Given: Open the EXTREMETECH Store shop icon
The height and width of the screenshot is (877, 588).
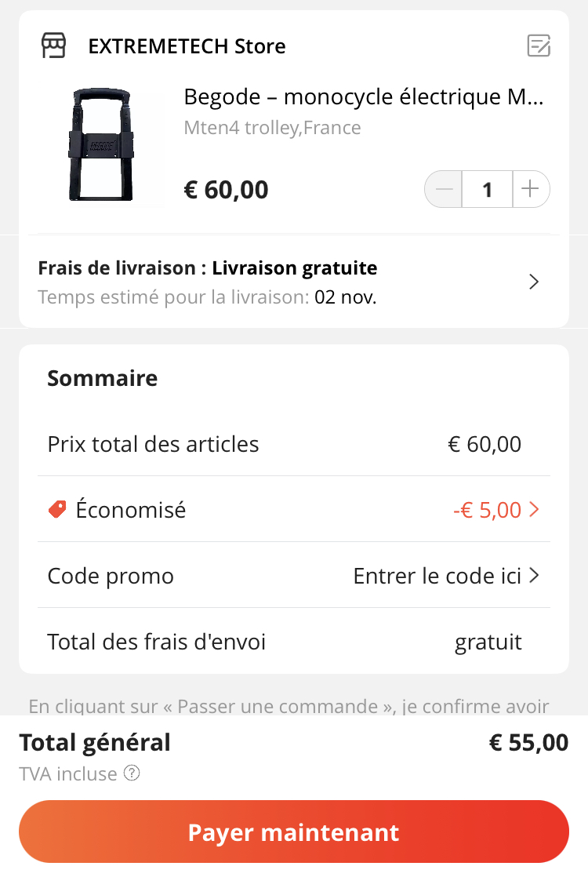Looking at the screenshot, I should pos(53,45).
